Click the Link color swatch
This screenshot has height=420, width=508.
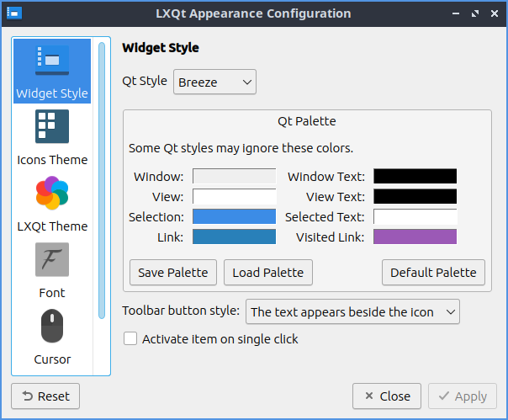pyautogui.click(x=234, y=237)
